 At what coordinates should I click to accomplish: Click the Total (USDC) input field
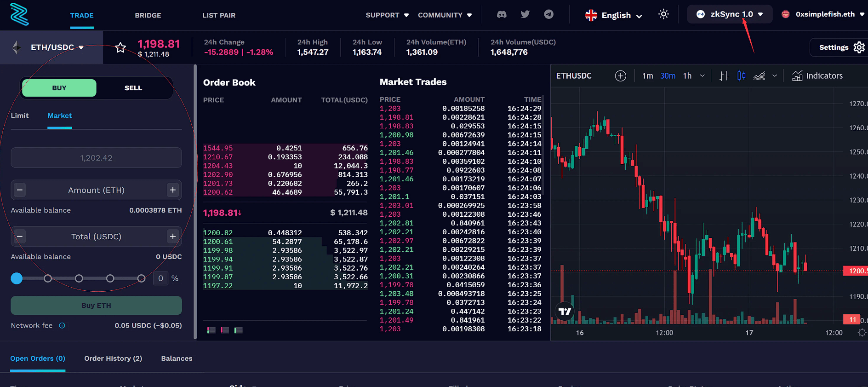point(96,237)
